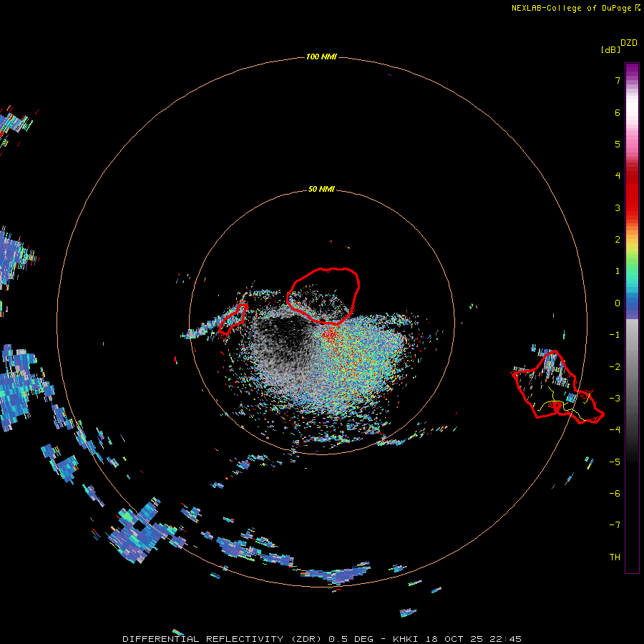Click the 3 tick label on the color scale
The height and width of the screenshot is (644, 644).
pos(618,208)
